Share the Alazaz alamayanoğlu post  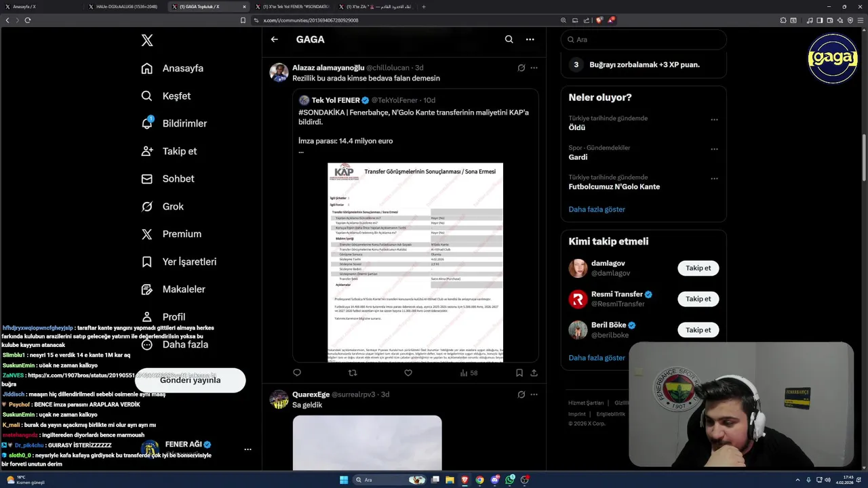534,373
